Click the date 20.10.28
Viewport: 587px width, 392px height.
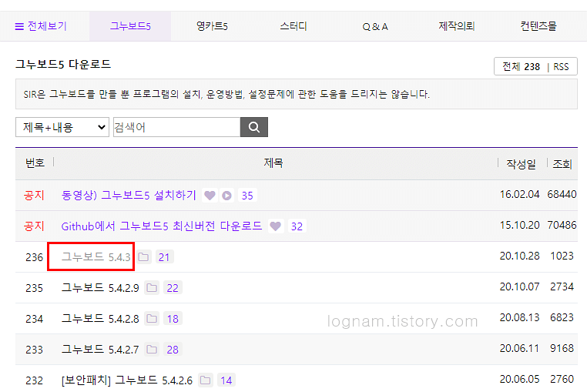tap(520, 256)
